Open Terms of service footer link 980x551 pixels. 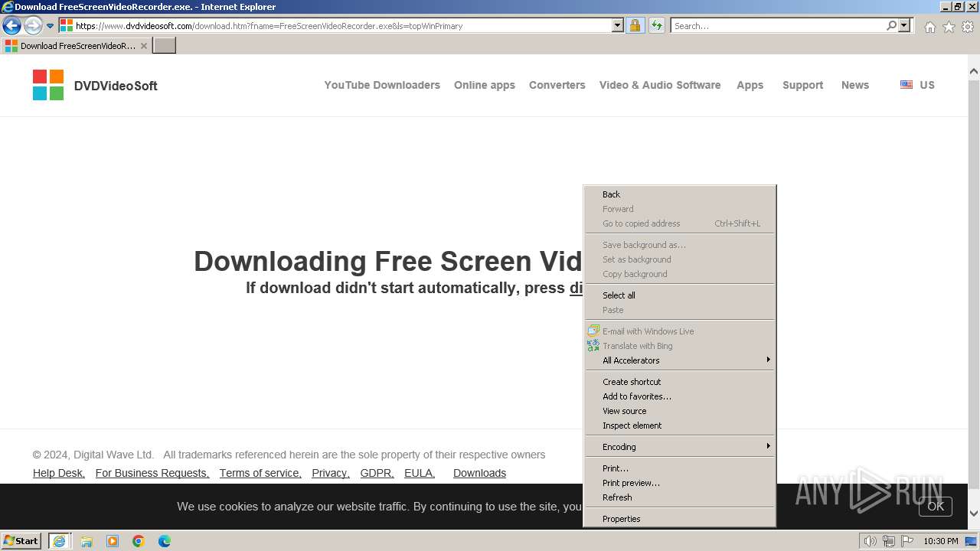tap(260, 473)
